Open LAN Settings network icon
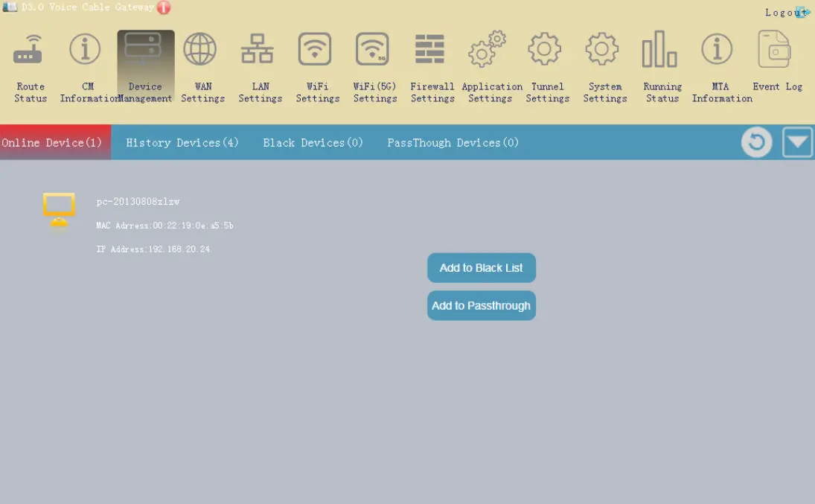This screenshot has height=504, width=815. pos(258,49)
